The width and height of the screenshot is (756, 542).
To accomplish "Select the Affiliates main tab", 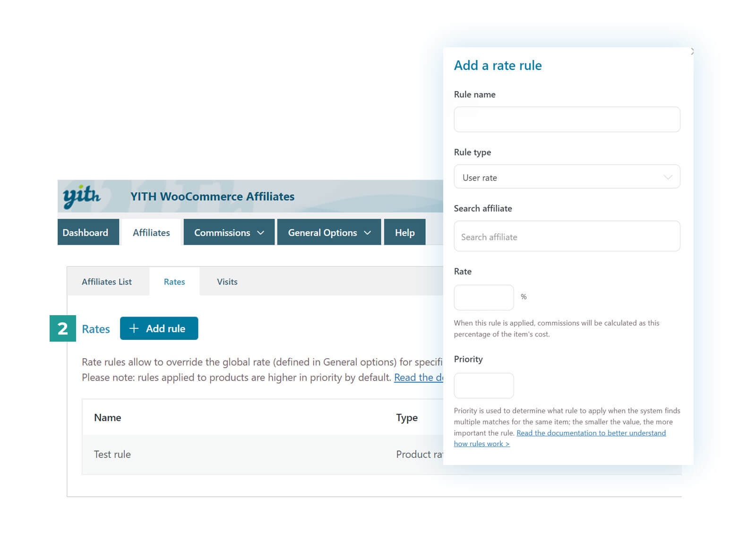I will (x=151, y=232).
